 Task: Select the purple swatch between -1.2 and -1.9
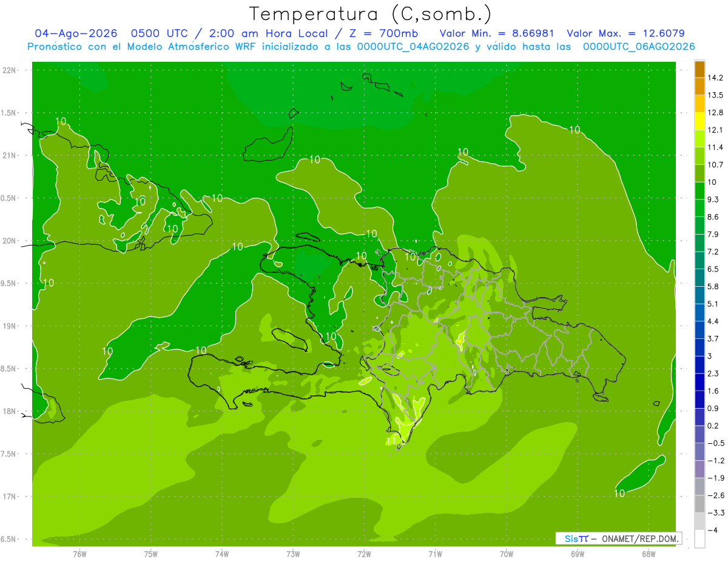click(699, 469)
